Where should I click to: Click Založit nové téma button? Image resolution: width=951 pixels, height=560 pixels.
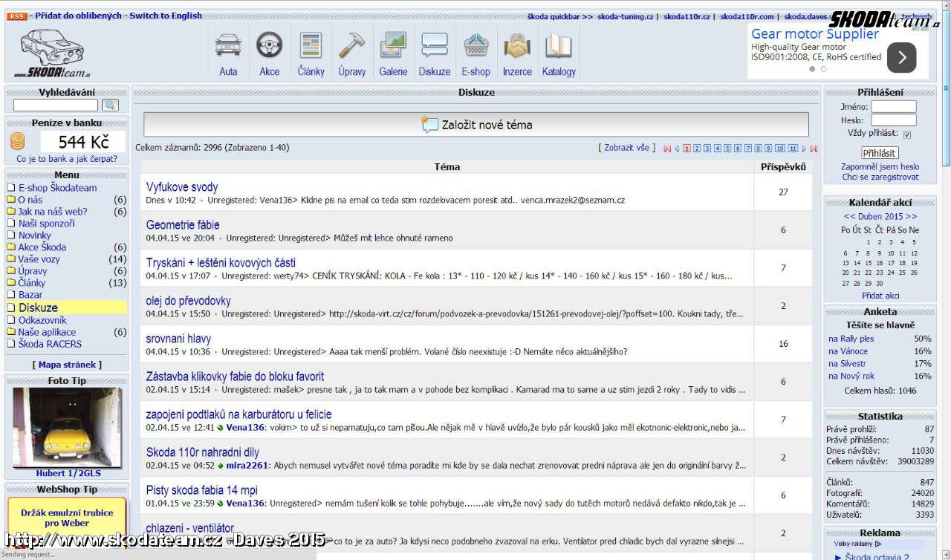[476, 125]
